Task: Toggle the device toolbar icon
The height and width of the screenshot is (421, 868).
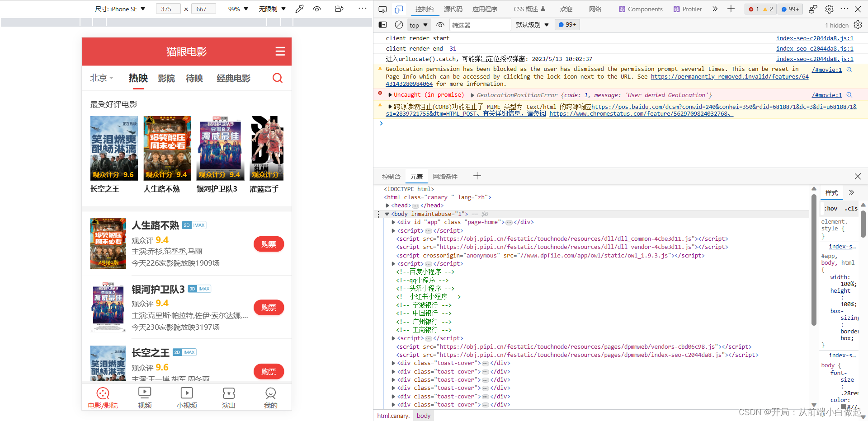Action: point(399,9)
